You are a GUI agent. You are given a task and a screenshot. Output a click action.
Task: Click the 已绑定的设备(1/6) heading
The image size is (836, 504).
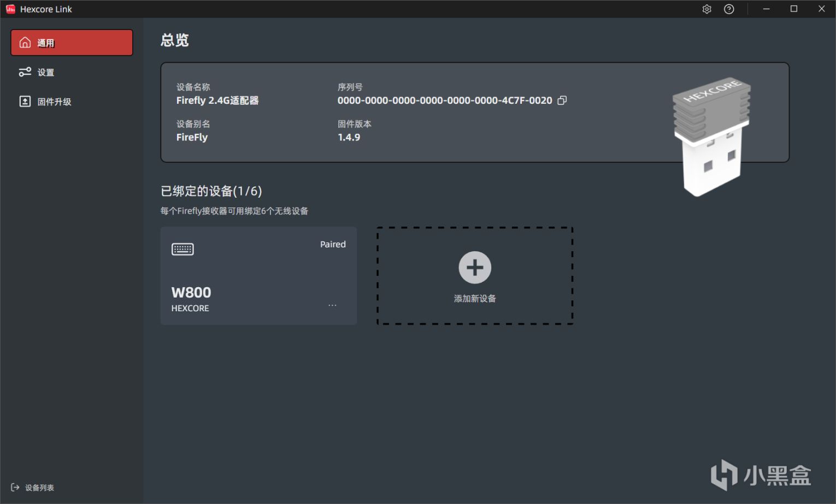[x=211, y=191]
